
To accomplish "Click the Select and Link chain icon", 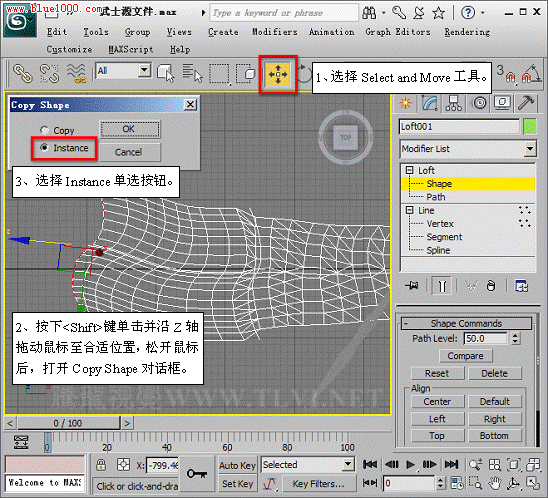I will (x=22, y=73).
